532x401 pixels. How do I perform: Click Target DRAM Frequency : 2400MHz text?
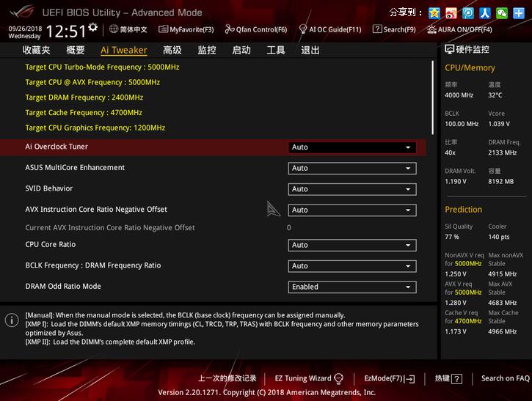[84, 98]
